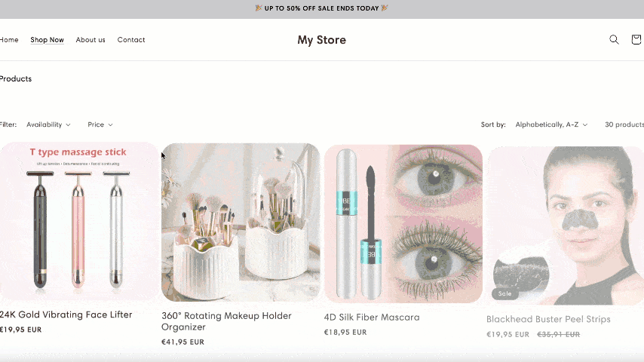Expand the Availability filter dropdown
The image size is (644, 362).
48,124
